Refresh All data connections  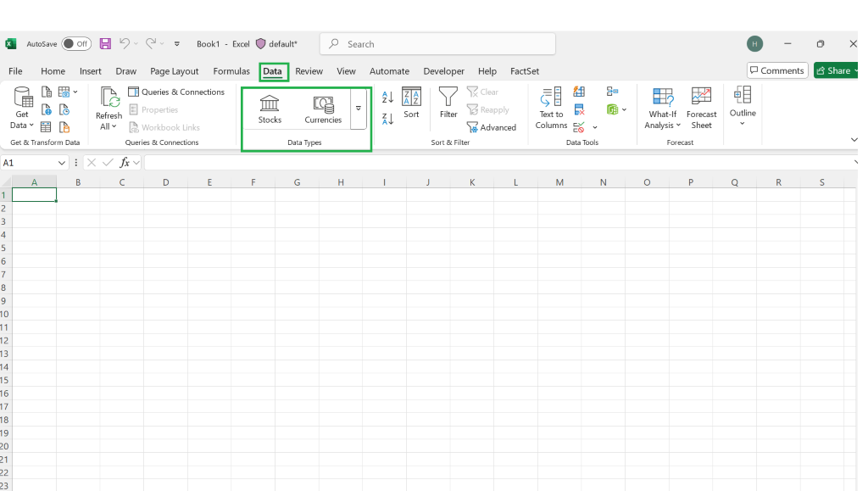108,109
